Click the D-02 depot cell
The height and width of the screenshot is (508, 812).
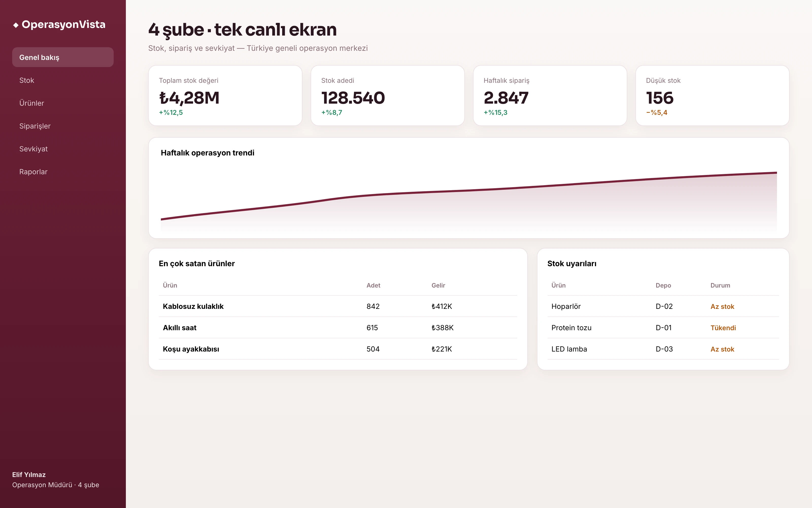click(x=664, y=306)
